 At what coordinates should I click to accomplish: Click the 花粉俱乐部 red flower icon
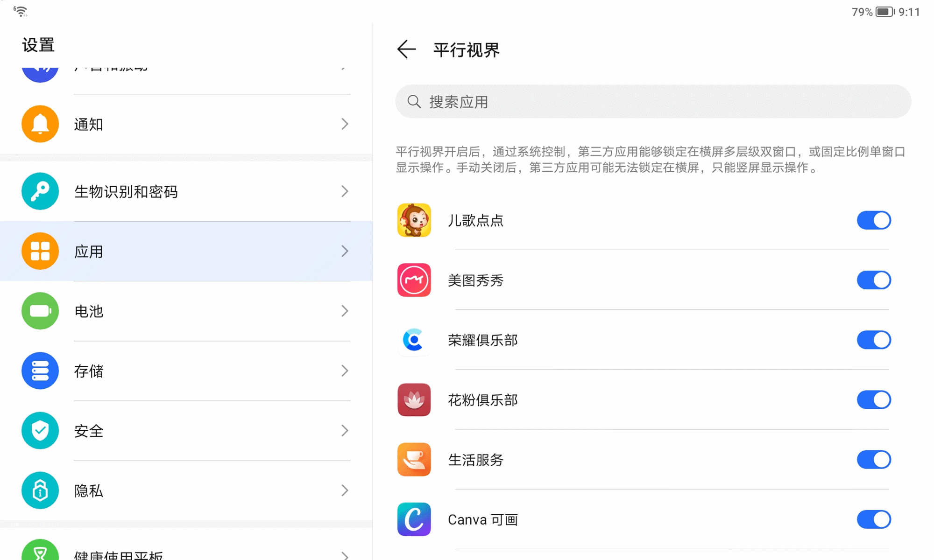(x=414, y=400)
